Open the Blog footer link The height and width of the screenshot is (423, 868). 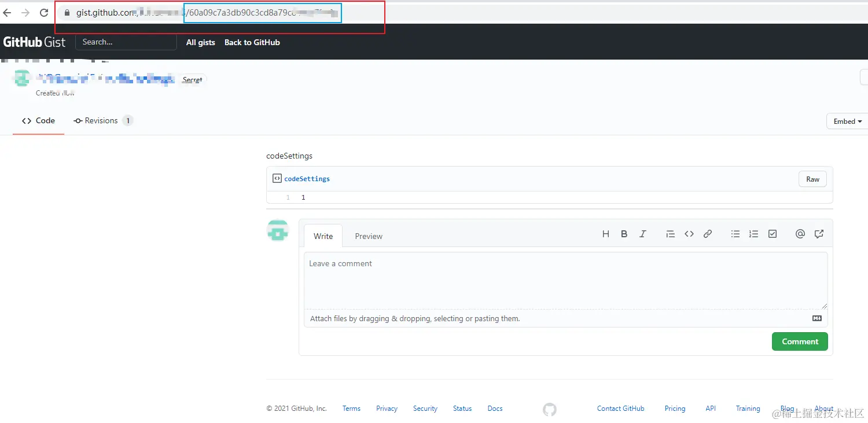[x=787, y=409]
